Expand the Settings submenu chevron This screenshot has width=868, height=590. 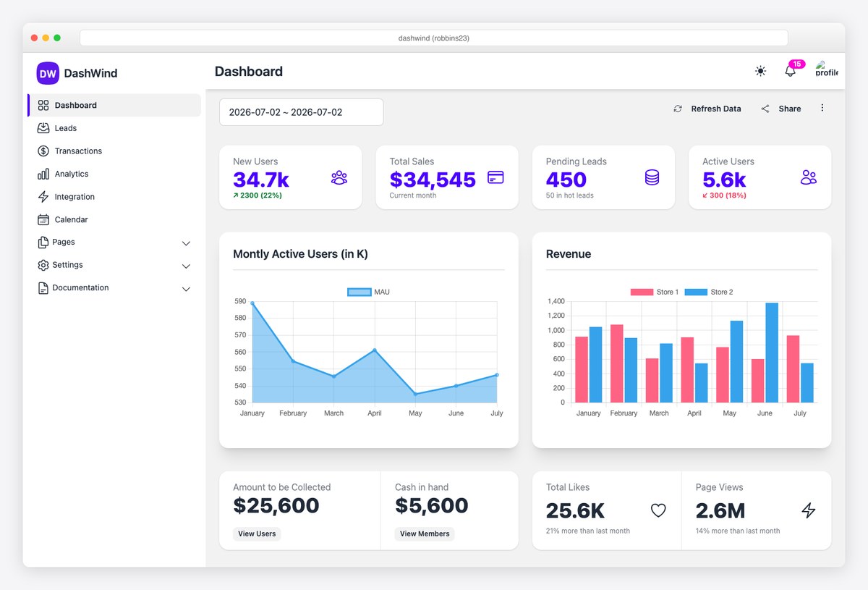click(186, 266)
